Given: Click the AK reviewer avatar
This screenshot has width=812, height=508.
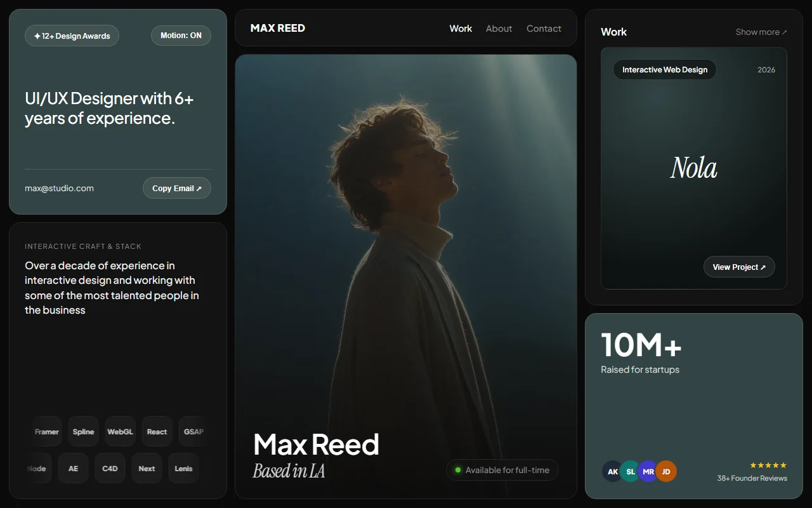Looking at the screenshot, I should [x=612, y=471].
